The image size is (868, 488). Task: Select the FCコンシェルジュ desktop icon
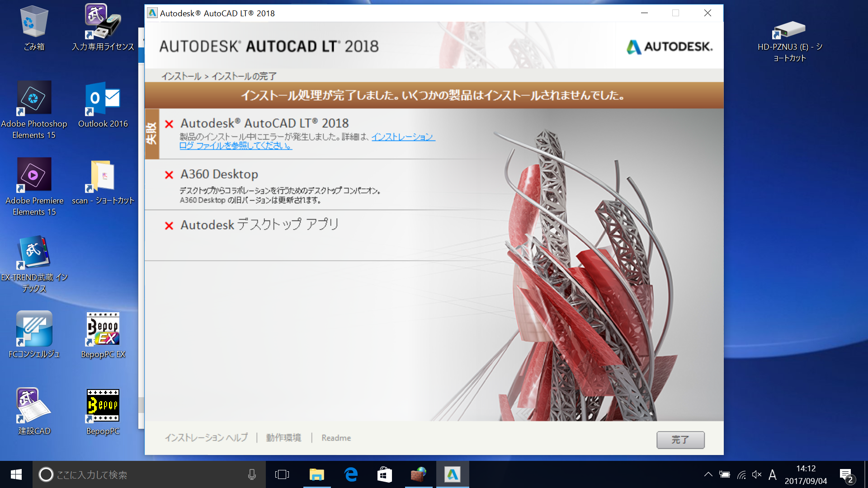tap(34, 334)
